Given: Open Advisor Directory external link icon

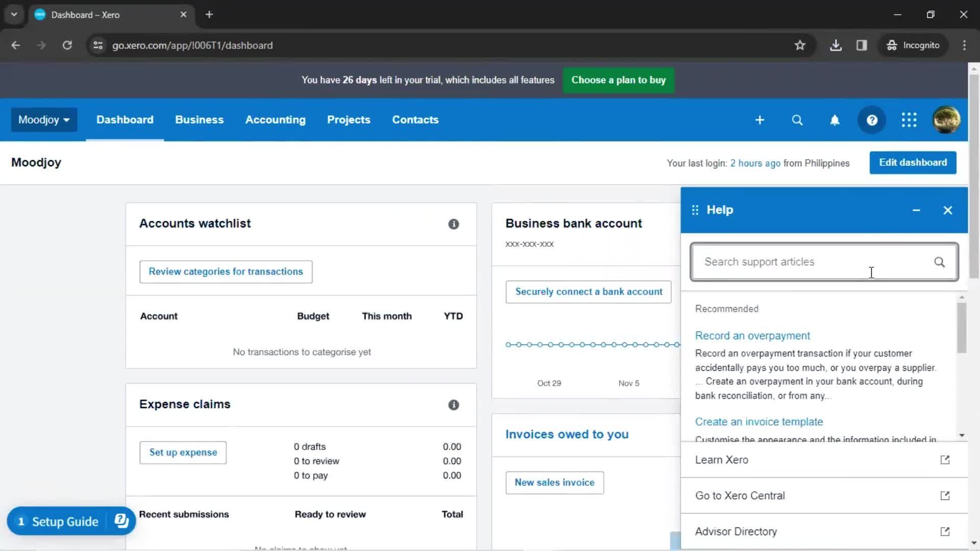Looking at the screenshot, I should 945,531.
